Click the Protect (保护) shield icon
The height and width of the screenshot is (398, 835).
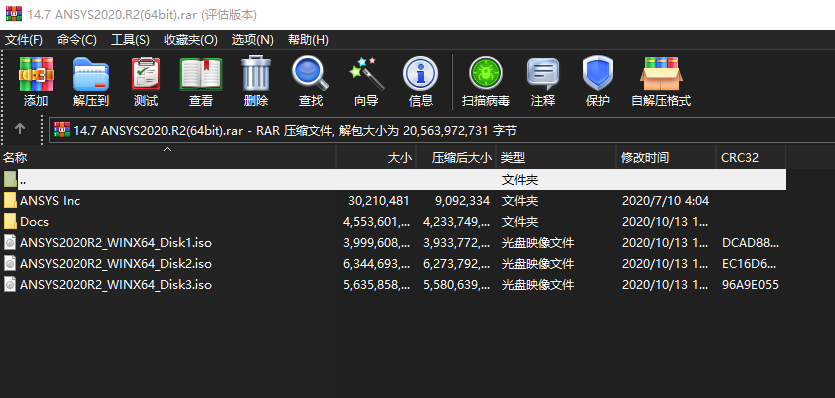coord(597,74)
